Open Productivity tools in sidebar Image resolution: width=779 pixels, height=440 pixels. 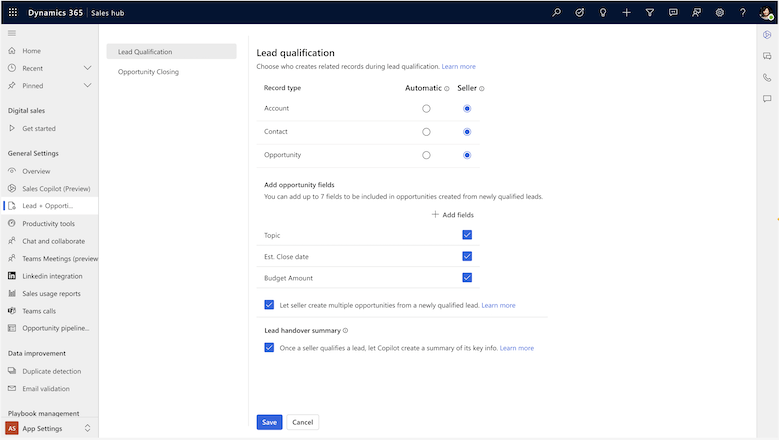point(48,223)
